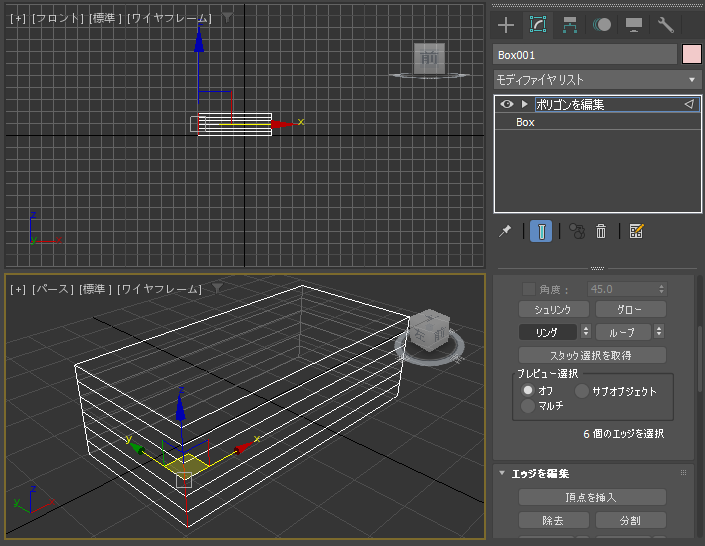Click the red X axis arrow in front viewport
The width and height of the screenshot is (705, 546).
point(284,124)
